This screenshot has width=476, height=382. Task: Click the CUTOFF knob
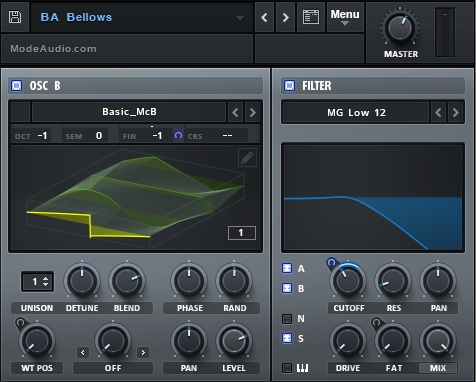click(x=348, y=280)
